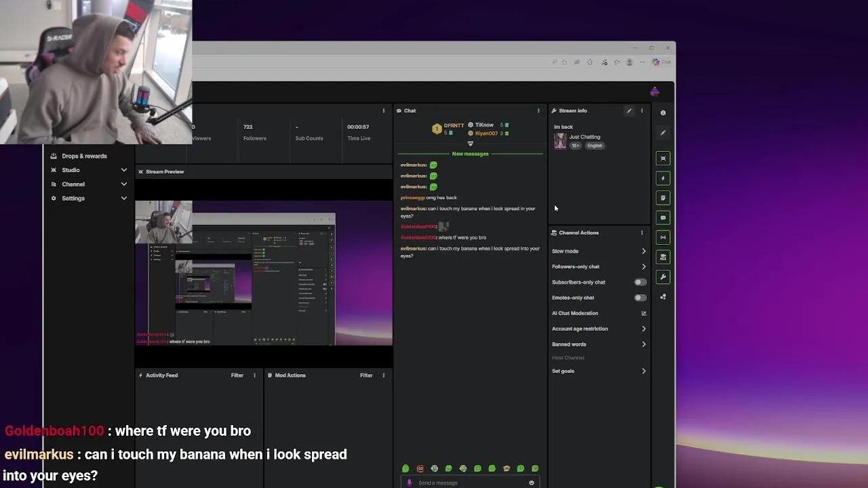Screen dimensions: 868x488
Task: Open the info icon in right sidebar
Action: 663,113
